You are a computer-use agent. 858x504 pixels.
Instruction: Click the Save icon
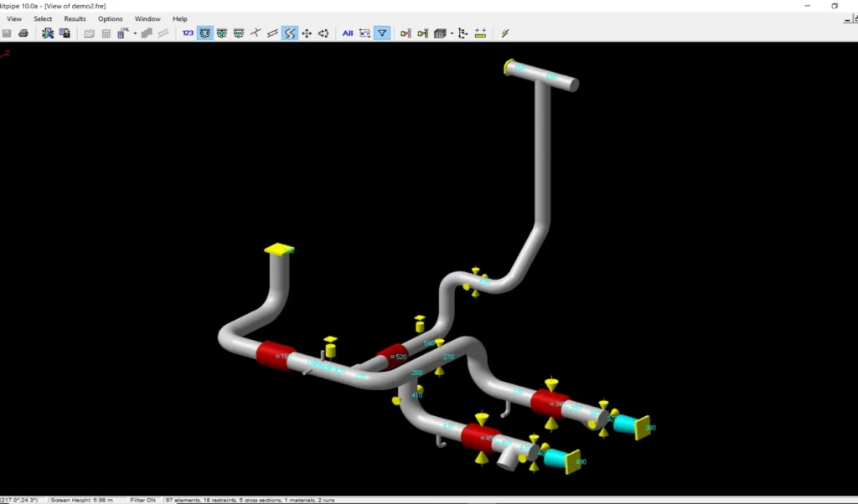click(x=7, y=33)
